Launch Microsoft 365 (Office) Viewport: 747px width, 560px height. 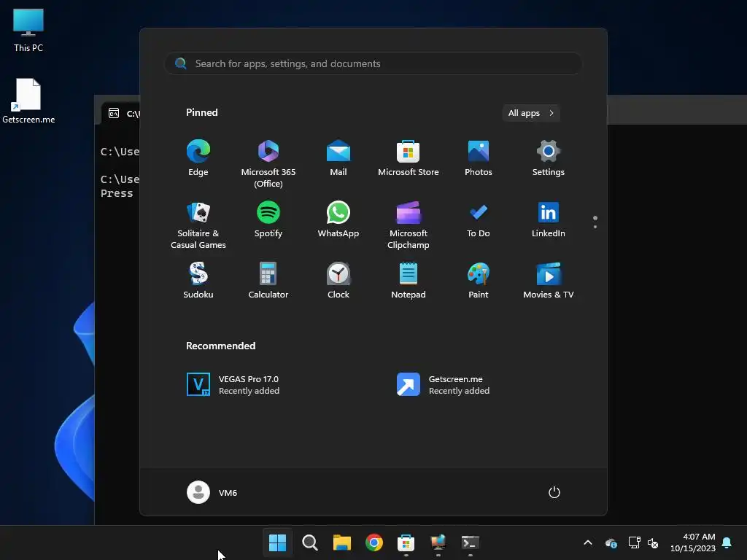click(268, 164)
